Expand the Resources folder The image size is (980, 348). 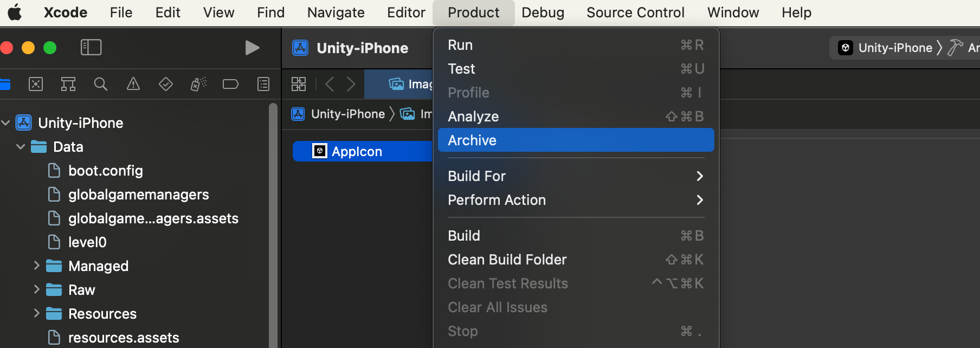point(36,313)
